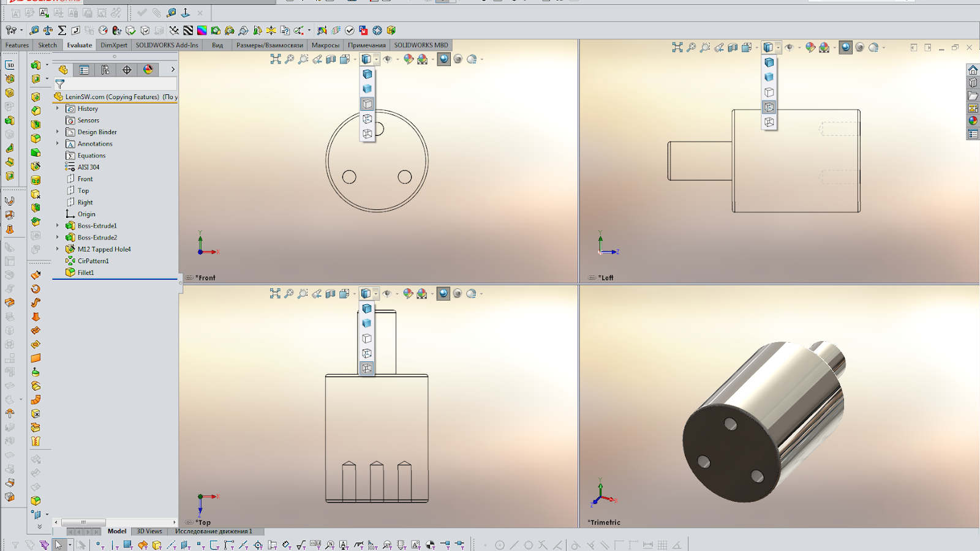The height and width of the screenshot is (551, 980).
Task: Select the wireframe display style from the flyout
Action: 367,134
